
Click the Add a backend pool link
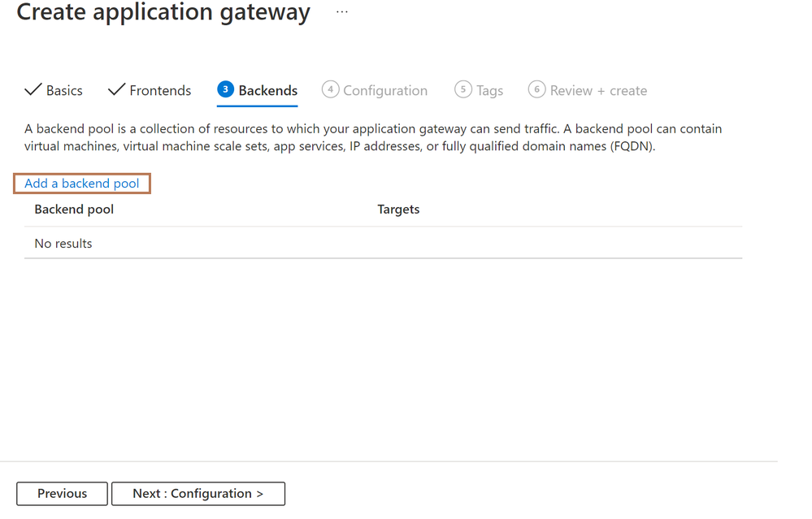pyautogui.click(x=82, y=184)
